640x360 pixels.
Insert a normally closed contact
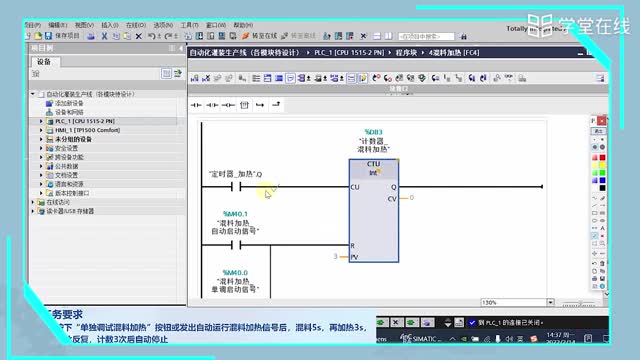(x=212, y=105)
